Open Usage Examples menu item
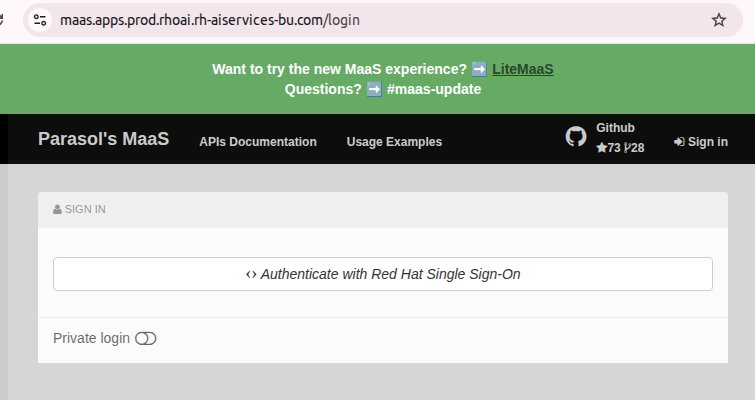755x400 pixels. point(394,142)
